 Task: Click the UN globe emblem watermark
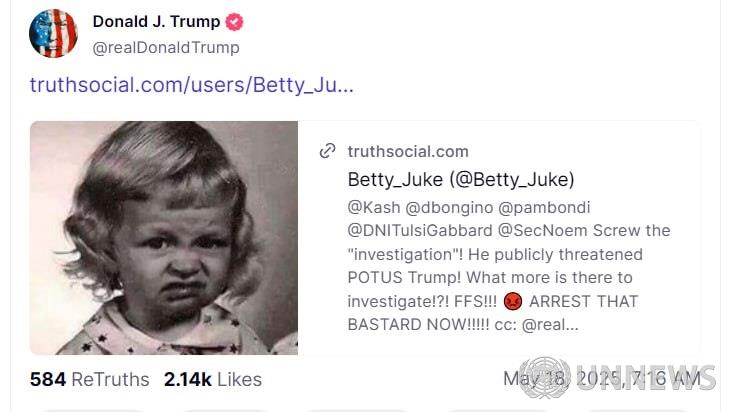545,378
